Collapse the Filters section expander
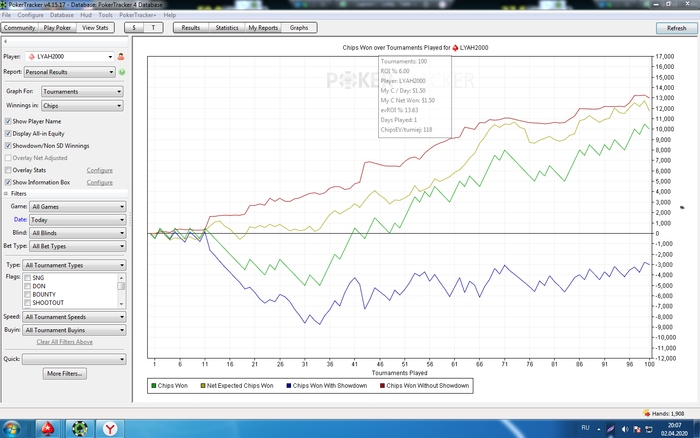This screenshot has width=700, height=438. [6, 193]
